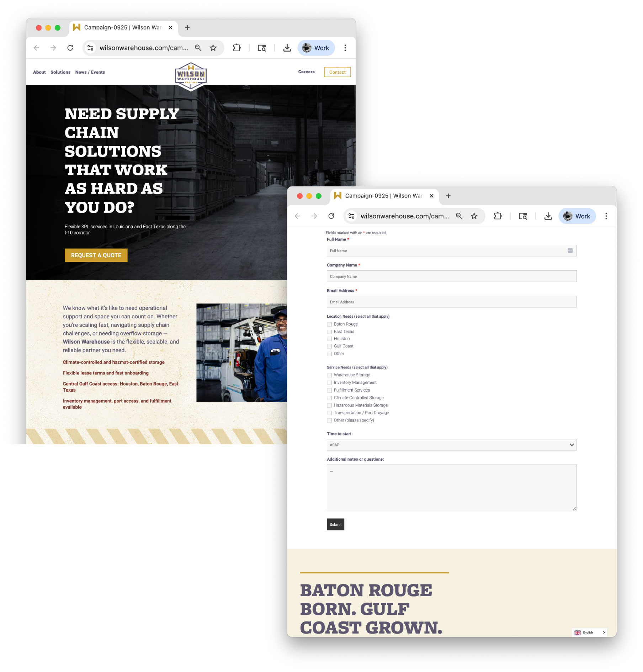Open News / Events menu item

coord(90,72)
